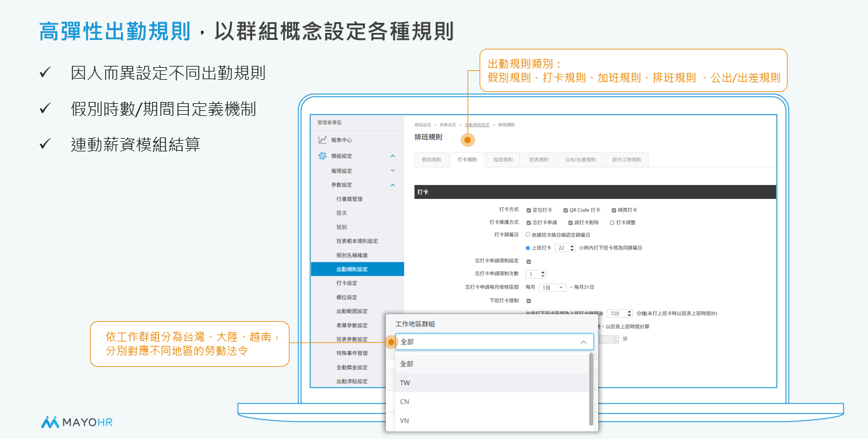
Task: Select the 依據班次換日線認定歸屬日 radio button
Action: point(528,234)
